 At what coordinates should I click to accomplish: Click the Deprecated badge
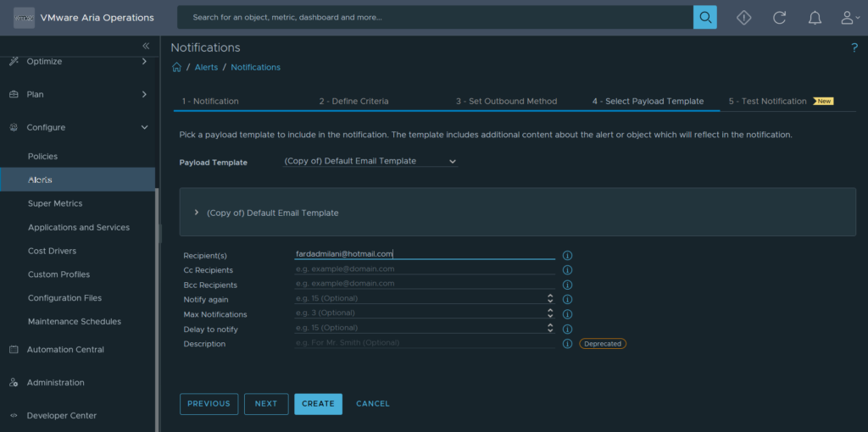603,344
